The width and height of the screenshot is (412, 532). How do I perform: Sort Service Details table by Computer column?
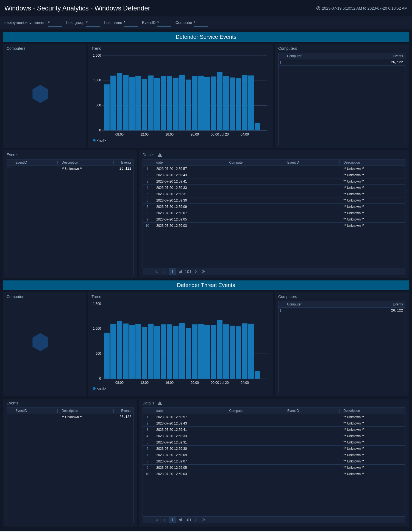(236, 162)
